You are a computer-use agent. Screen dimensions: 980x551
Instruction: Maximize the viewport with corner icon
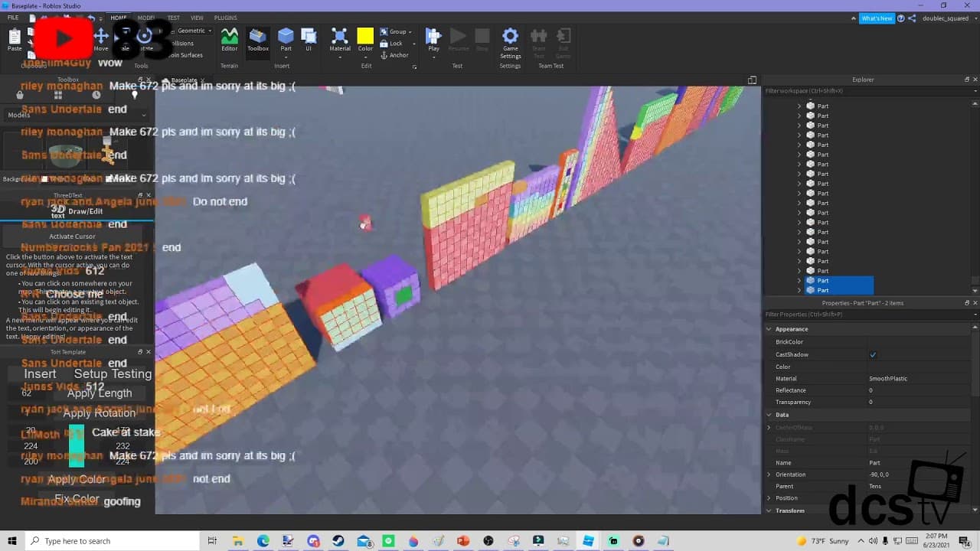[752, 80]
